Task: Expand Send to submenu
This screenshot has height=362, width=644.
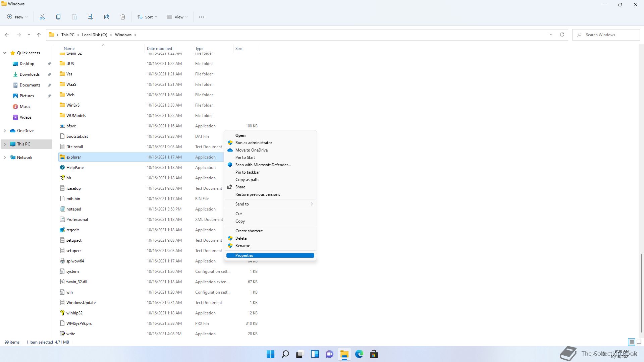Action: click(x=270, y=204)
